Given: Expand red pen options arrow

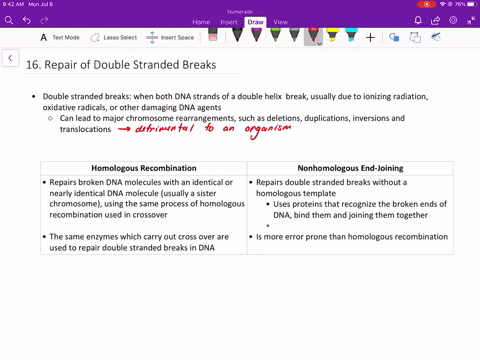Looking at the screenshot, I should tap(319, 44).
